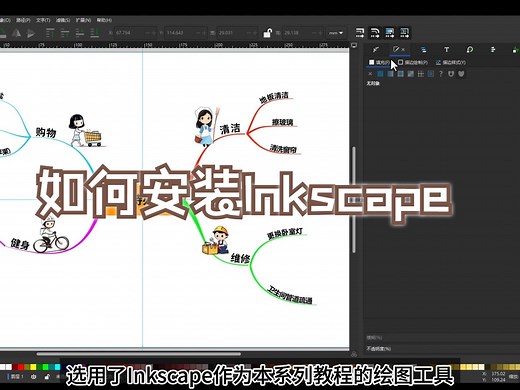Pick the yellow palette swatch
This screenshot has width=520, height=390.
tap(33, 367)
